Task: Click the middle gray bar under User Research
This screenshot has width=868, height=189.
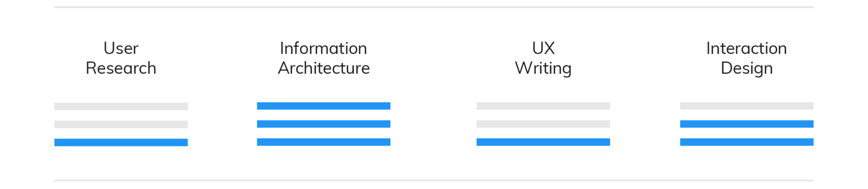Action: tap(121, 124)
